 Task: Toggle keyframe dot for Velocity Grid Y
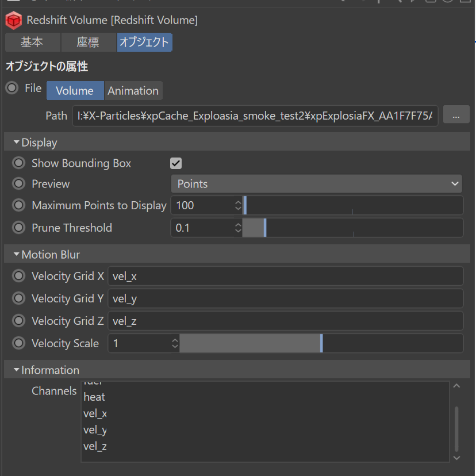[18, 298]
